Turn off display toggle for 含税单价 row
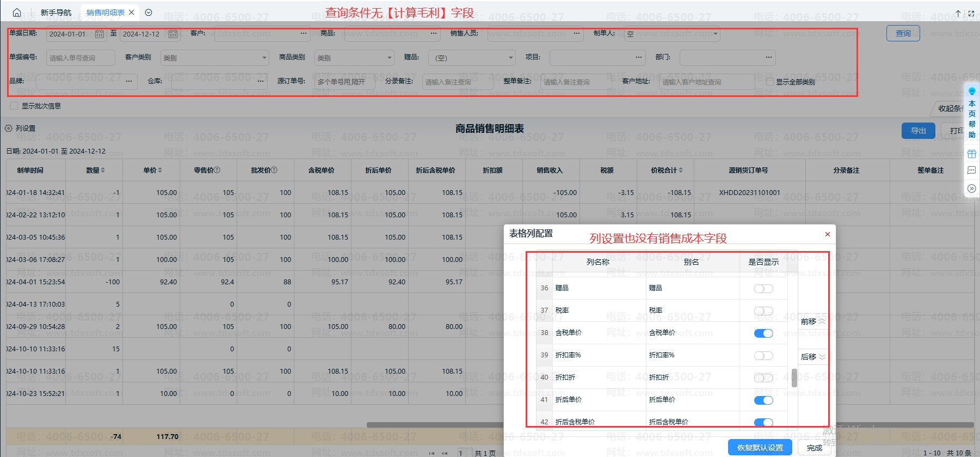The image size is (980, 457). [763, 333]
